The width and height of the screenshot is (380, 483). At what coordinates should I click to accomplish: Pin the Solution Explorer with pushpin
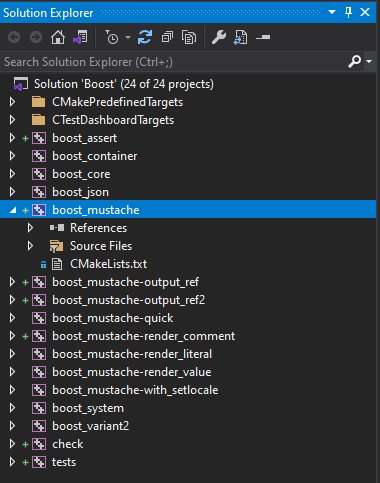coord(348,13)
